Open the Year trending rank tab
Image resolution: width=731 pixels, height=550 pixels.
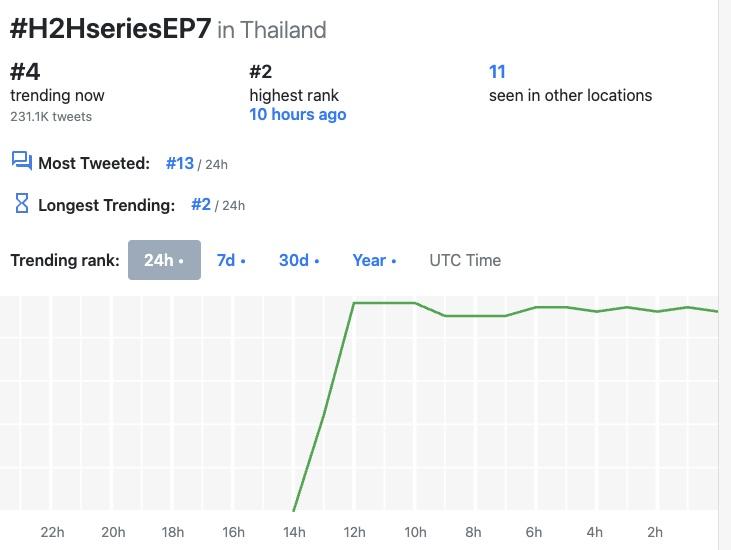pyautogui.click(x=373, y=260)
